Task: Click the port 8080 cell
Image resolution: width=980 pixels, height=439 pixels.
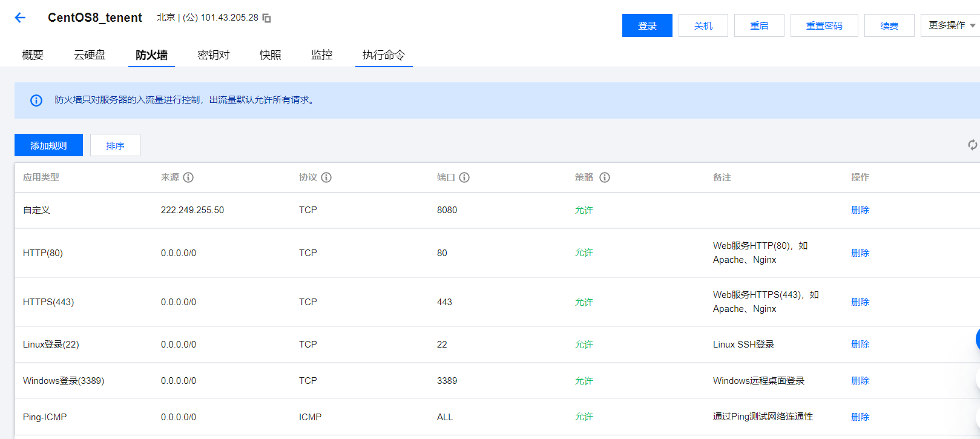Action: tap(447, 210)
